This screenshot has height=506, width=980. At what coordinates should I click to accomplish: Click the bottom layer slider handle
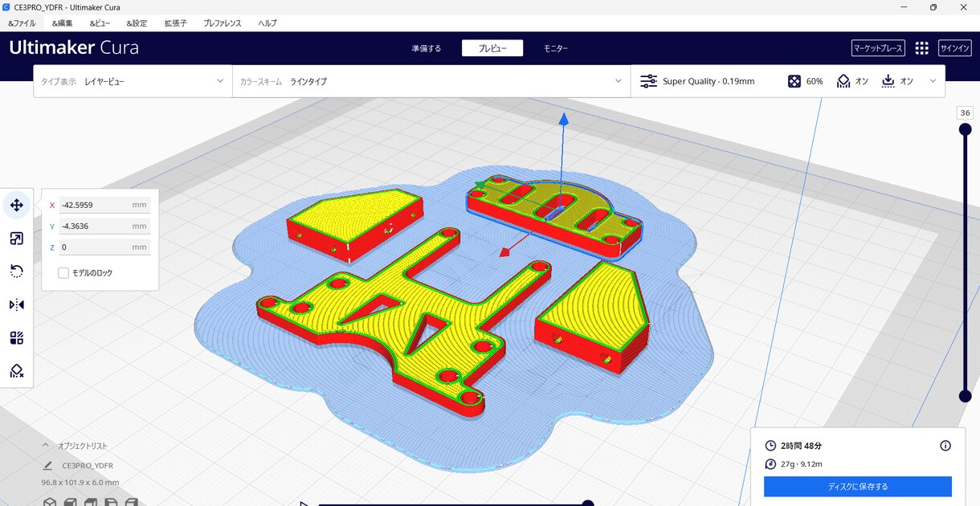click(965, 396)
